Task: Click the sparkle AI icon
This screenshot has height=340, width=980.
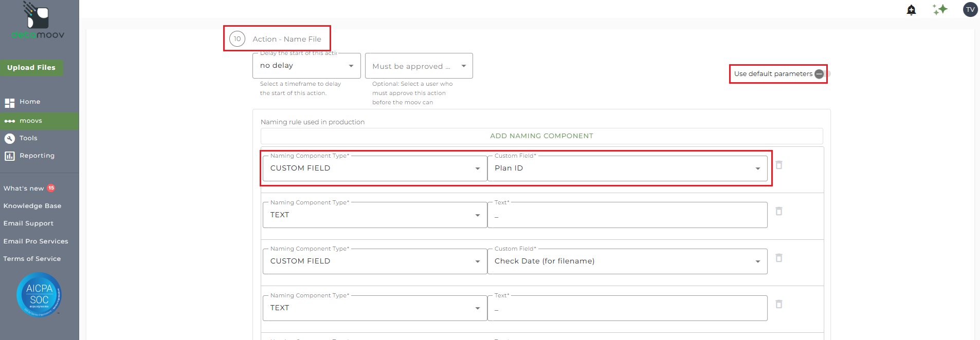Action: [x=940, y=9]
